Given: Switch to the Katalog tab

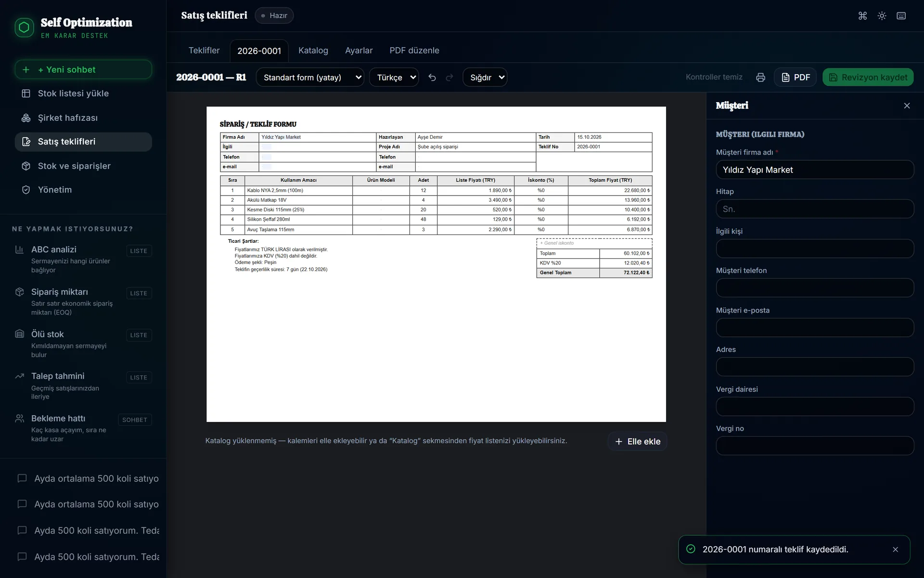Looking at the screenshot, I should pyautogui.click(x=313, y=51).
